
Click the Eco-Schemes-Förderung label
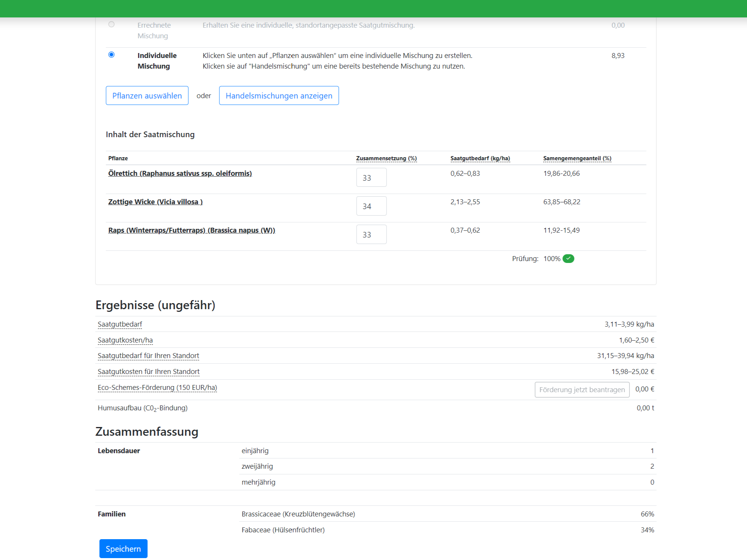[x=157, y=387]
